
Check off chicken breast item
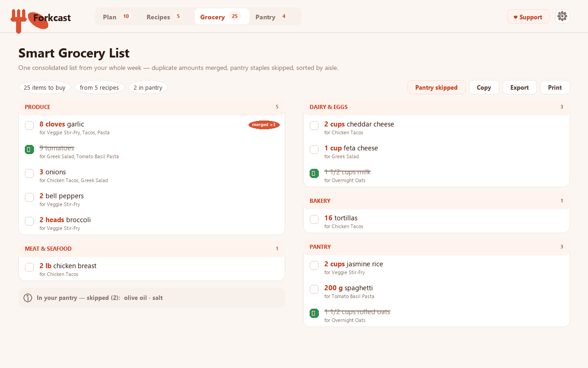click(29, 267)
